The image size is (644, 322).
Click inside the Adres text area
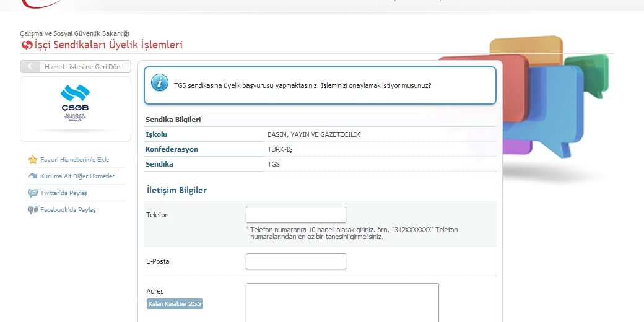coord(342,302)
